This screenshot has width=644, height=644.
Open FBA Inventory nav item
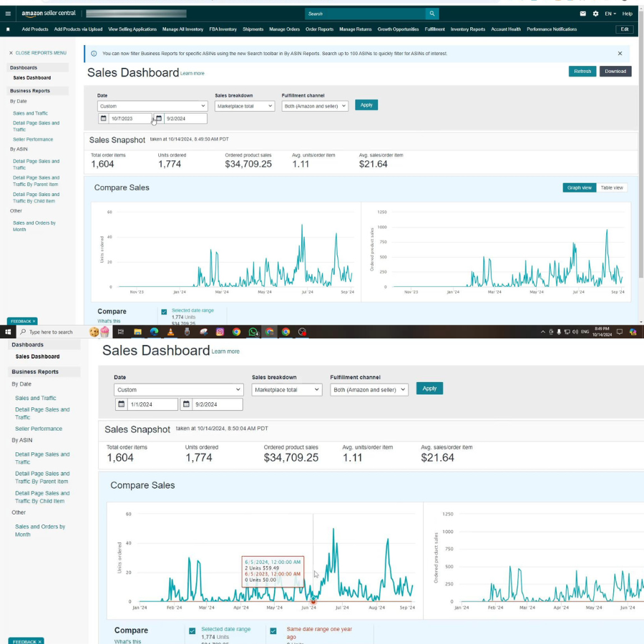click(223, 29)
